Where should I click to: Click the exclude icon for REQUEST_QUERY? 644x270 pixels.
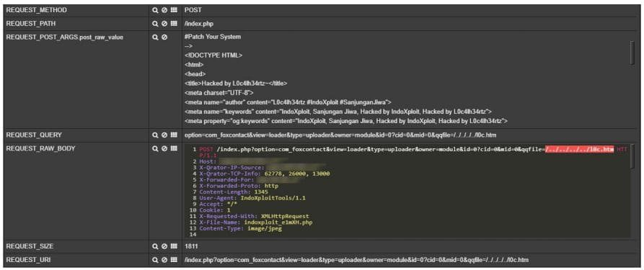pos(164,135)
